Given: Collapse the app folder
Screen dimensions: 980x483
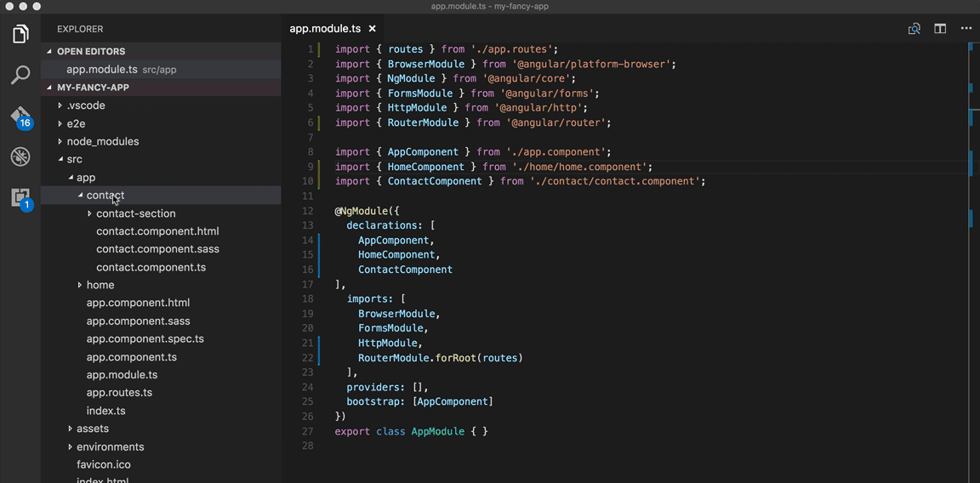Looking at the screenshot, I should coord(162,178).
